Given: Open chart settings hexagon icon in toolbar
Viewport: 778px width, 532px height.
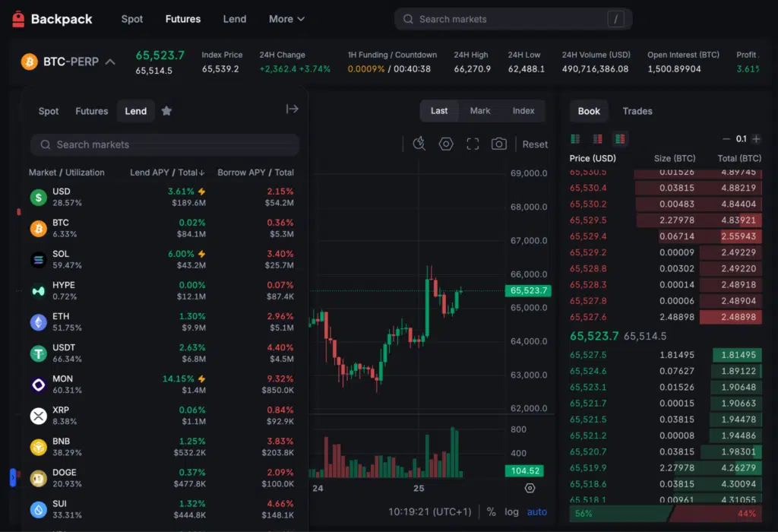Looking at the screenshot, I should click(446, 144).
